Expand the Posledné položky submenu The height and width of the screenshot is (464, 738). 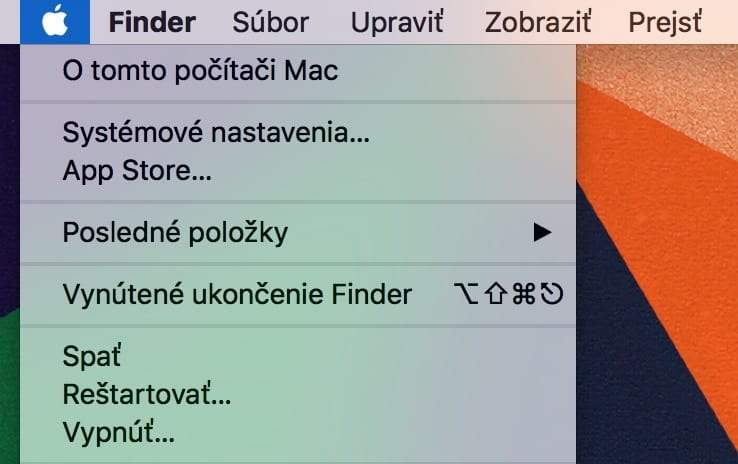298,232
